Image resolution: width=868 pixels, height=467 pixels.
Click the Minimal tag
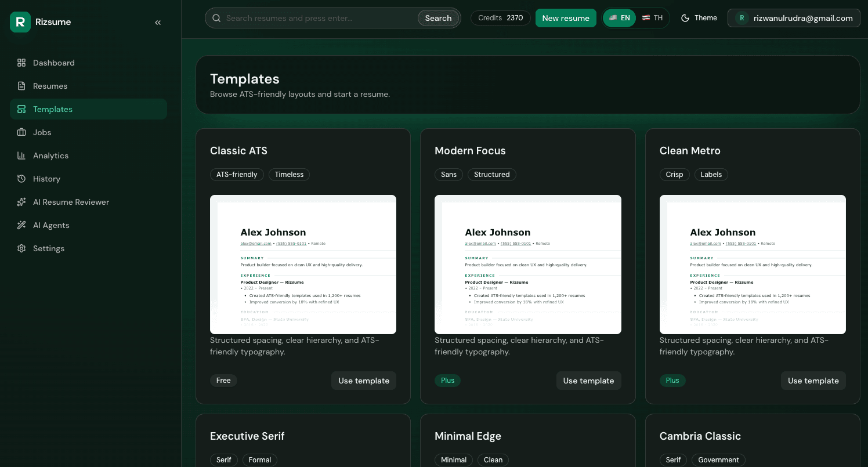pos(454,460)
